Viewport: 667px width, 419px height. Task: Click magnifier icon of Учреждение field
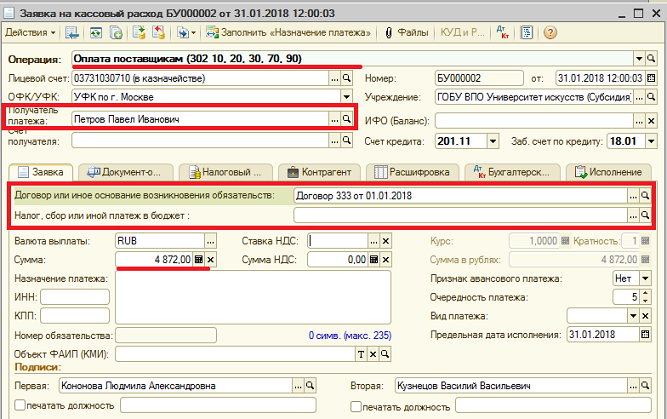point(651,97)
